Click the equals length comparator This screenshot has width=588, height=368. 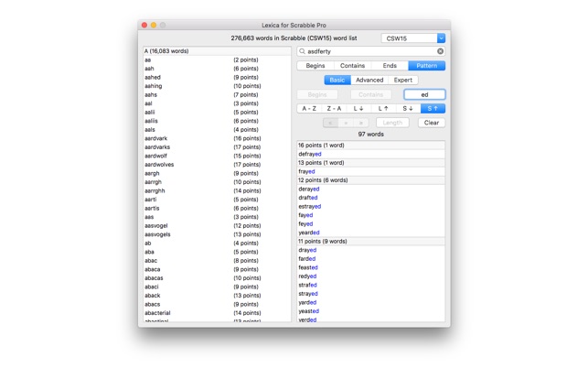tap(346, 123)
